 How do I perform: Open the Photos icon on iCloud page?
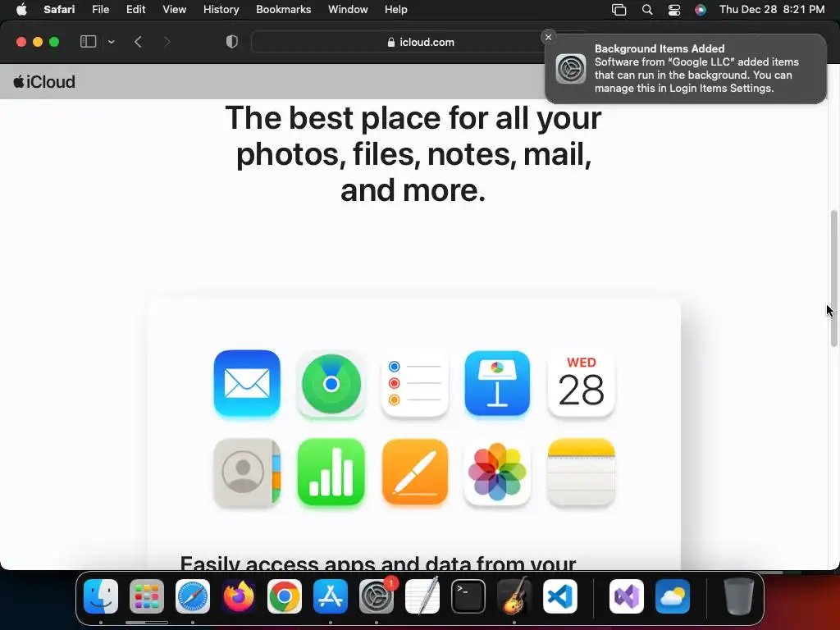click(x=497, y=472)
